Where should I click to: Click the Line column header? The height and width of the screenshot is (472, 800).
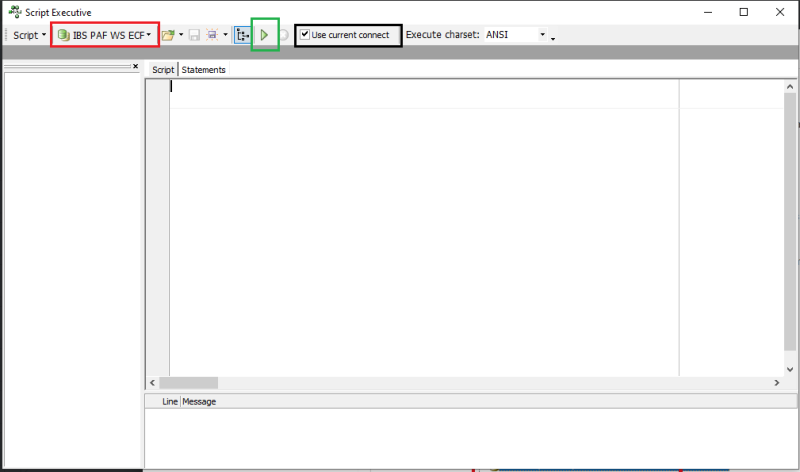click(x=169, y=402)
